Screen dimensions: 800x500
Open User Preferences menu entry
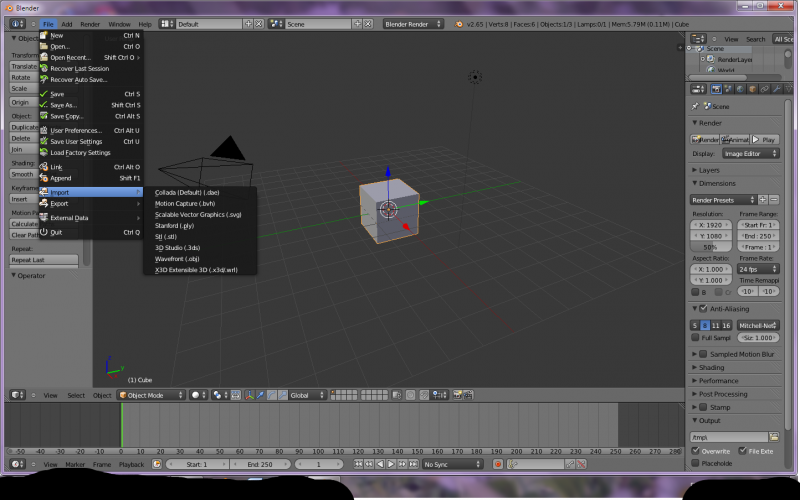(91, 131)
